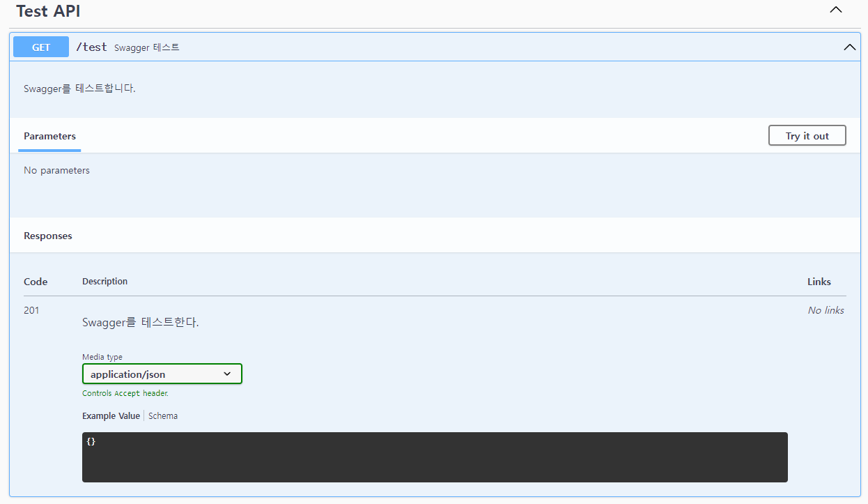This screenshot has height=504, width=868.
Task: Click the Swagger 테스트 summary text
Action: click(146, 47)
